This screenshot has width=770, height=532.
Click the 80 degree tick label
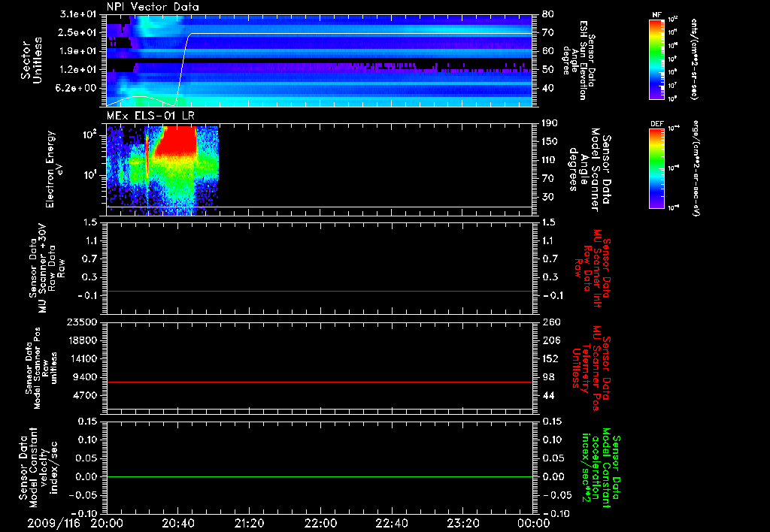pos(548,14)
